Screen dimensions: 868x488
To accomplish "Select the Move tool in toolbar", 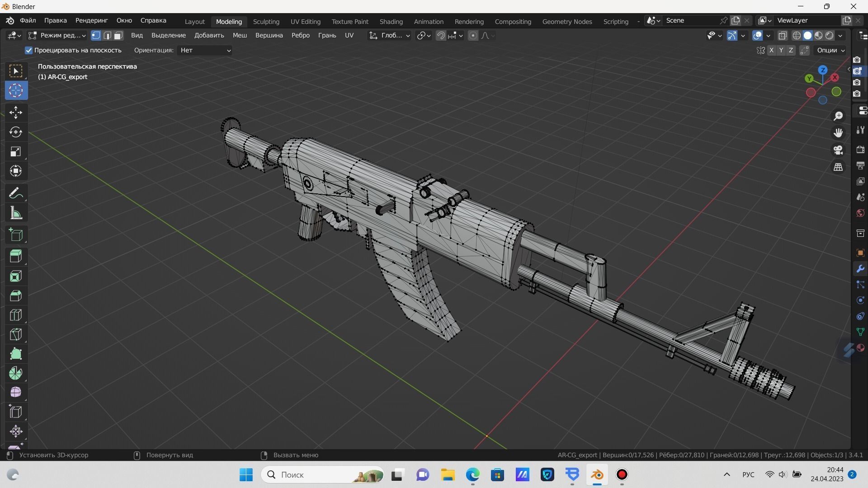I will tap(16, 113).
